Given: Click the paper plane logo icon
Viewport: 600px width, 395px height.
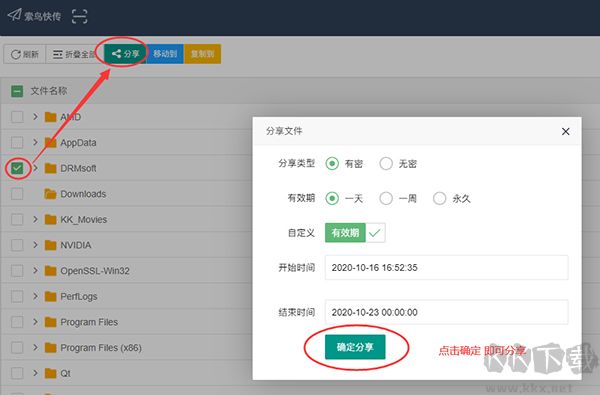Looking at the screenshot, I should (x=15, y=15).
